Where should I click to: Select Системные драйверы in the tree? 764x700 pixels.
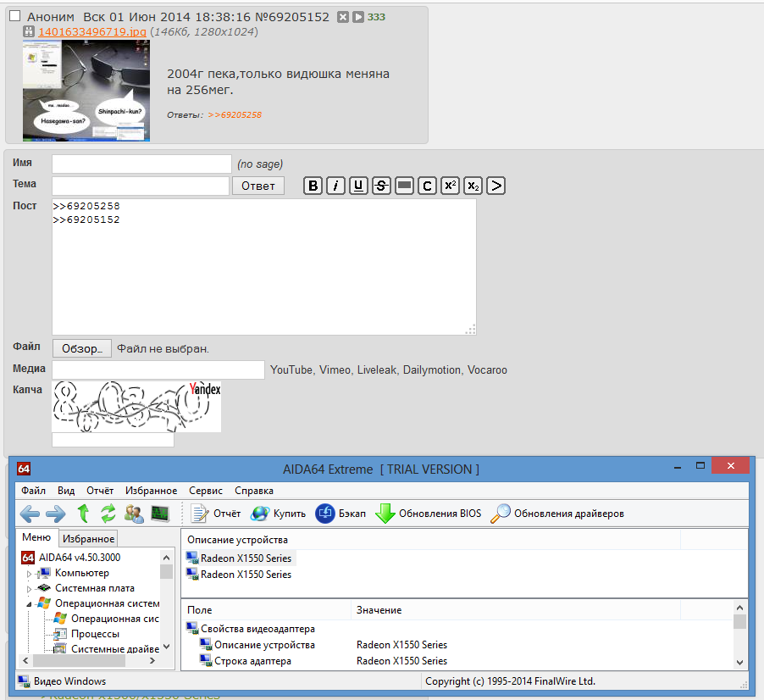coord(115,649)
